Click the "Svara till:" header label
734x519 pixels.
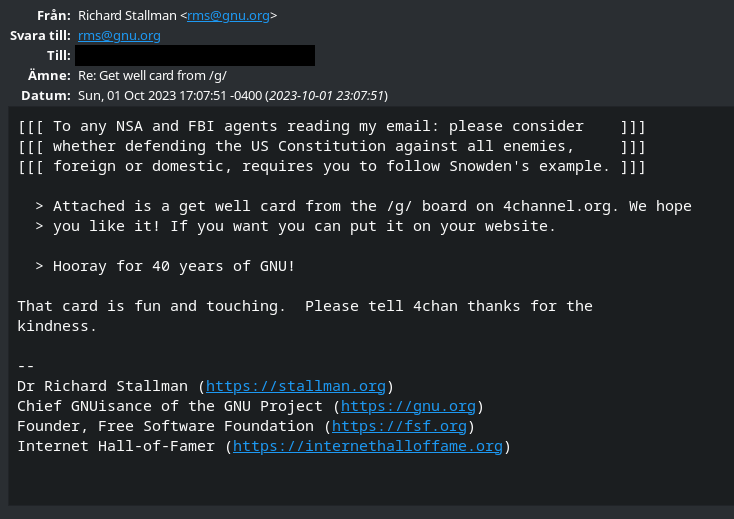[40, 36]
